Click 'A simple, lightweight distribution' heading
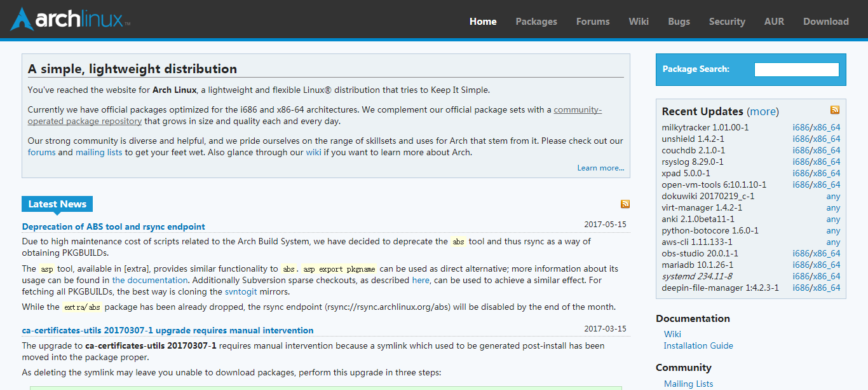Viewport: 868px width, 390px height. (x=132, y=69)
